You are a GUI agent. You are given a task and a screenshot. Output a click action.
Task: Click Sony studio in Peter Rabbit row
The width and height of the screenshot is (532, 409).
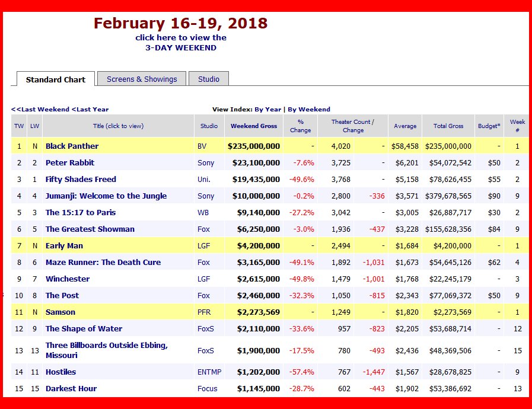206,163
